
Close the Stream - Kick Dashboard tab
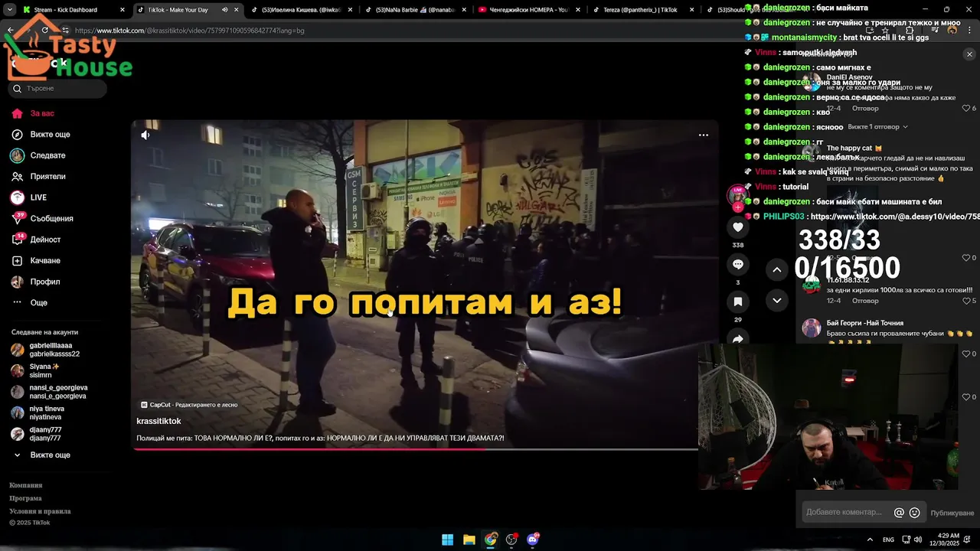coord(122,10)
